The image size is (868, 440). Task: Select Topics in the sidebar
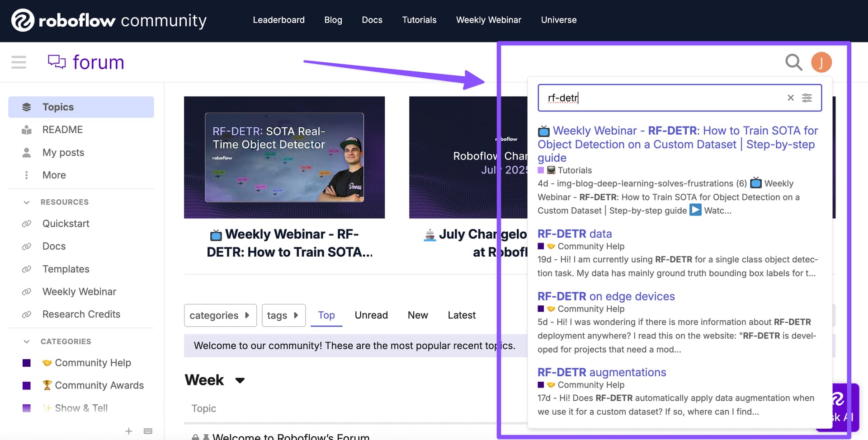[81, 107]
